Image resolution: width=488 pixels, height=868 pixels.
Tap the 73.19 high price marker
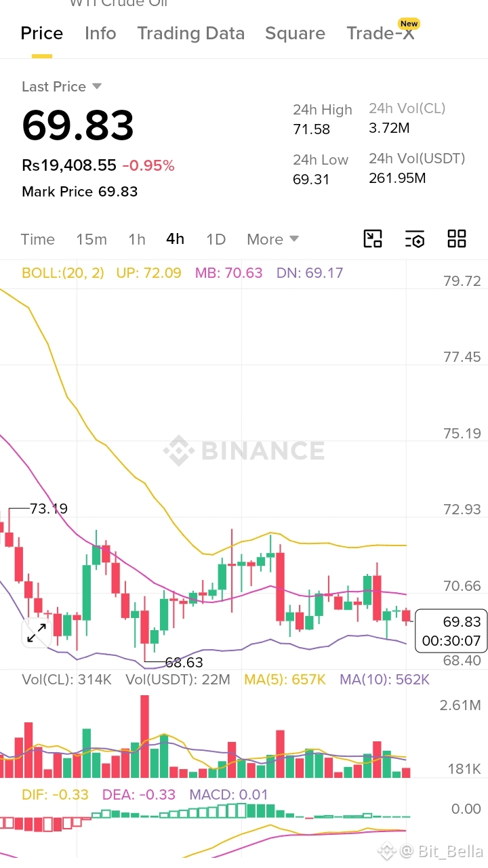click(49, 509)
